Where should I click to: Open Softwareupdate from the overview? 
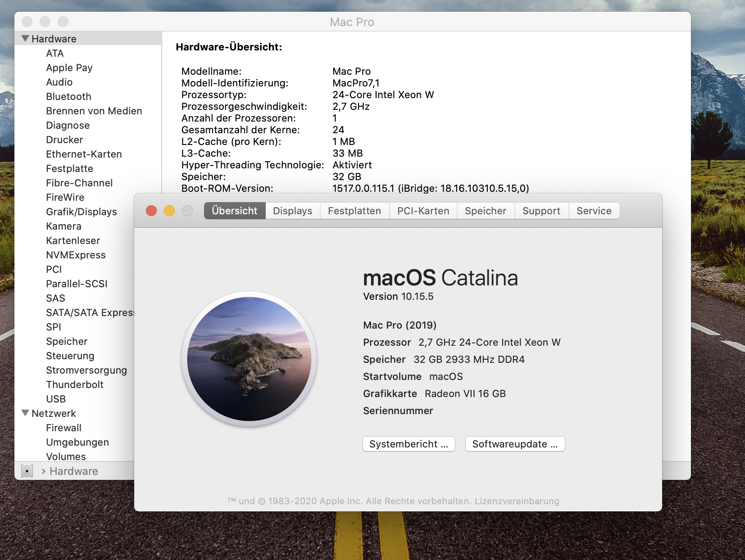515,444
